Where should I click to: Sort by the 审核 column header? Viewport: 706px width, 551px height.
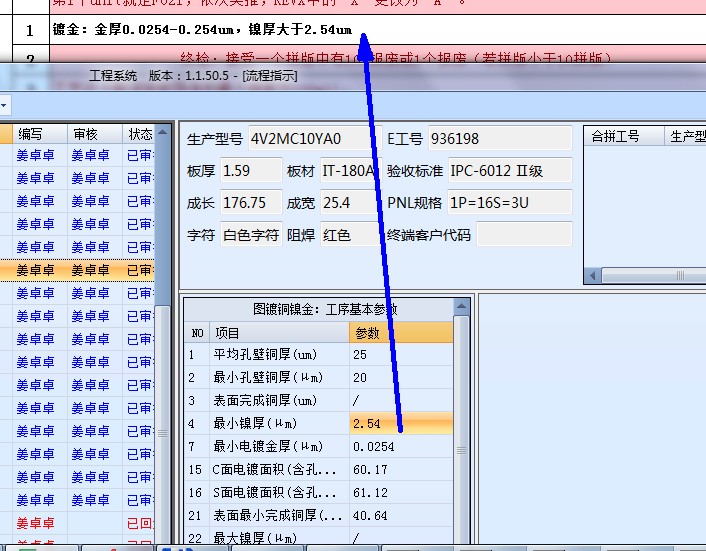(95, 134)
